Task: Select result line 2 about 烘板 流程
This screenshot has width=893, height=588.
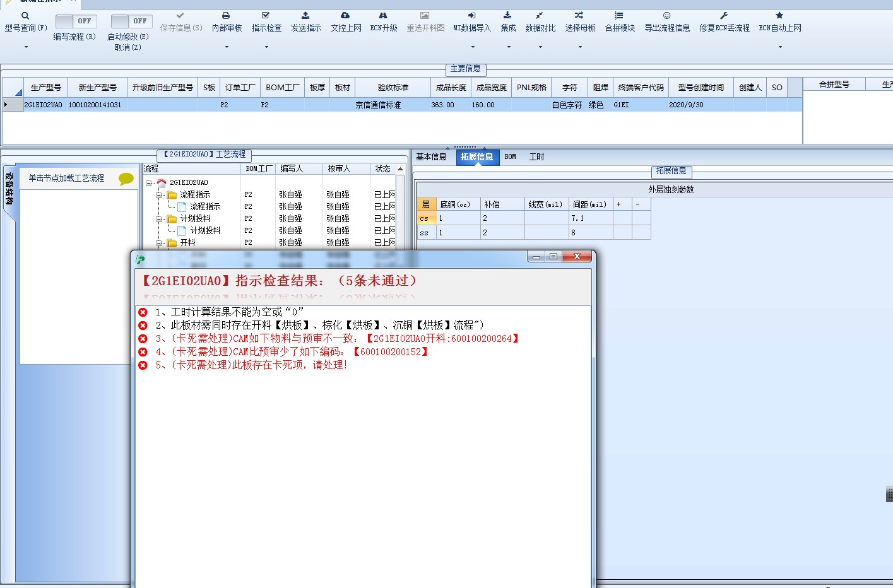Action: [x=319, y=326]
